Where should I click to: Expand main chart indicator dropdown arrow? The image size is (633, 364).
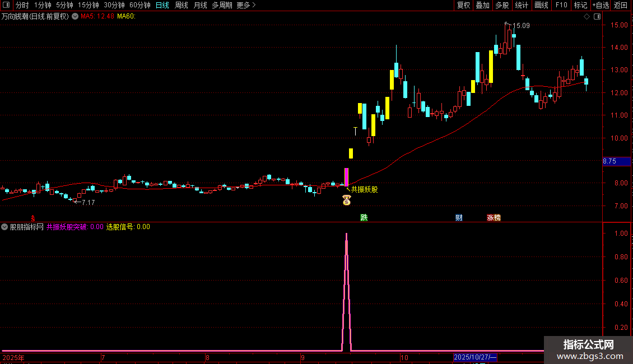(75, 17)
